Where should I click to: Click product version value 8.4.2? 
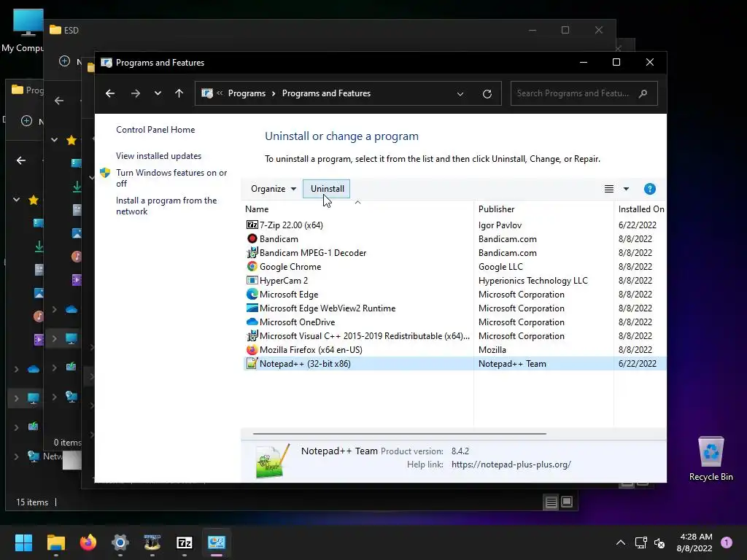[x=460, y=451]
